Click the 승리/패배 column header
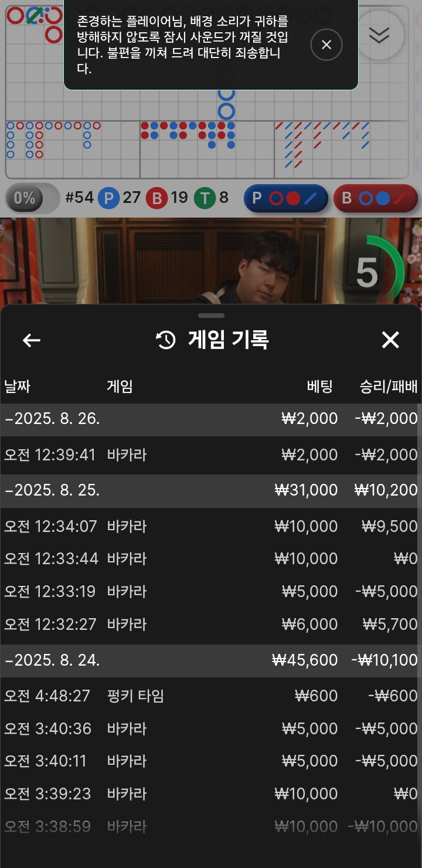422x868 pixels. 389,386
